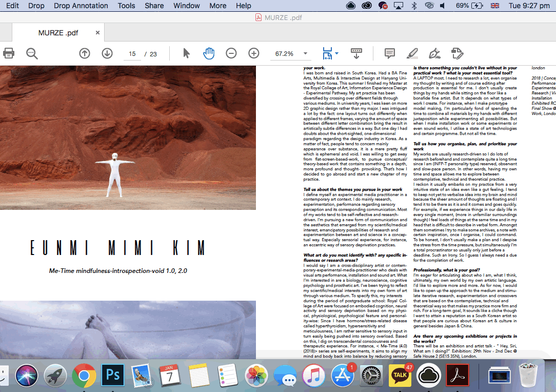This screenshot has height=392, width=556.
Task: Zoom out with minus button
Action: [x=231, y=53]
